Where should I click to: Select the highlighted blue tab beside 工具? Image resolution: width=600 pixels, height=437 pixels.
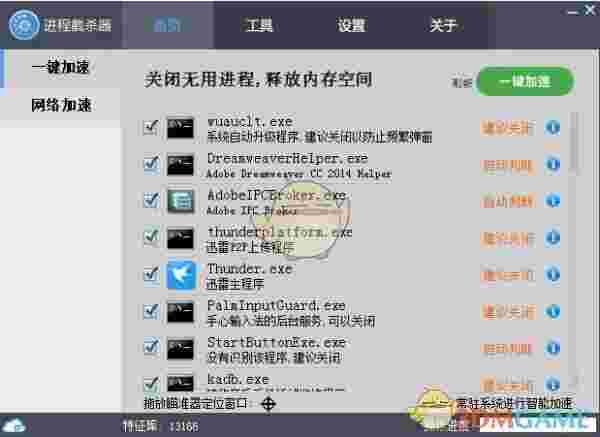(168, 25)
